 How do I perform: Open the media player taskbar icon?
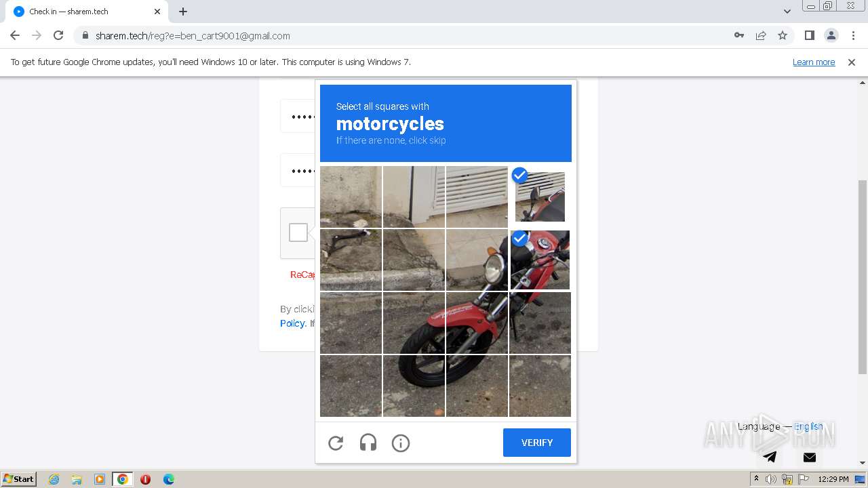(100, 479)
